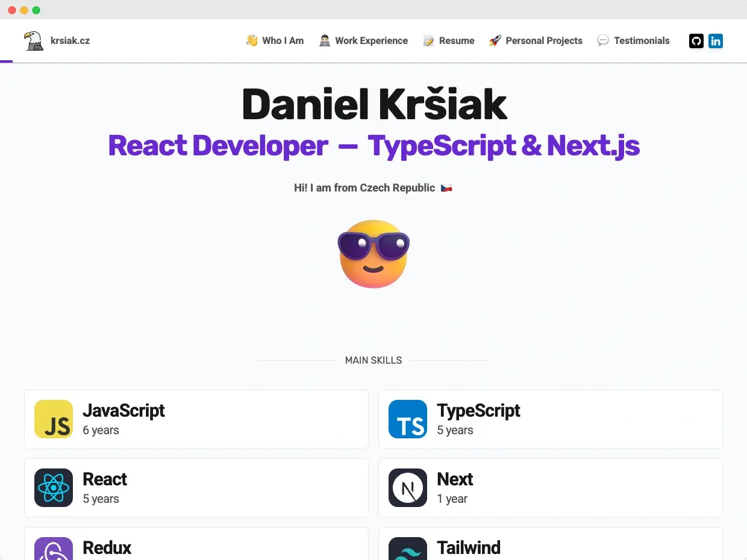Click the Work Experience person emoji
The height and width of the screenshot is (560, 747).
click(325, 40)
